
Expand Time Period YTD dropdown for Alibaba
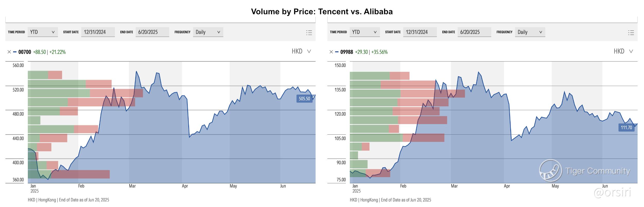pyautogui.click(x=365, y=32)
